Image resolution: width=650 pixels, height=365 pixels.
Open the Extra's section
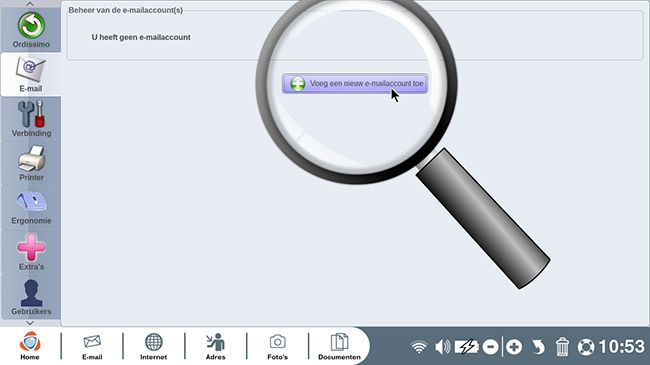point(31,252)
